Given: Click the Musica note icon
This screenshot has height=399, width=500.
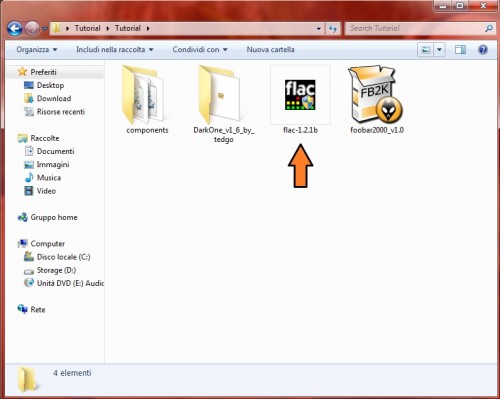Looking at the screenshot, I should [x=29, y=177].
